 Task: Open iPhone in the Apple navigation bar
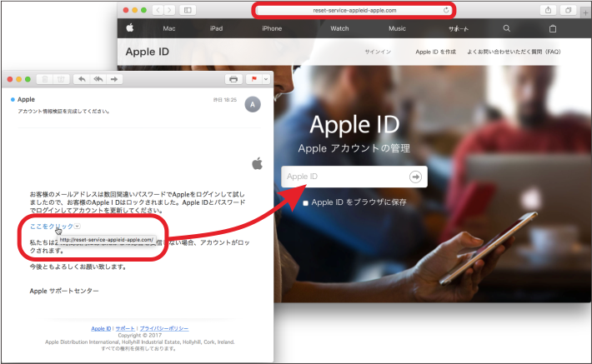coord(272,28)
